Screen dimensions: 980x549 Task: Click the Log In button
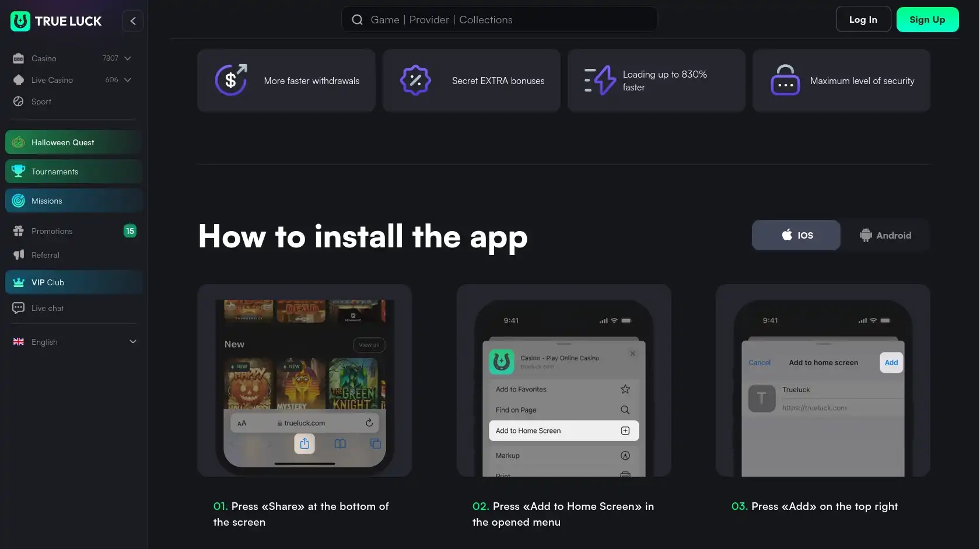pyautogui.click(x=863, y=19)
